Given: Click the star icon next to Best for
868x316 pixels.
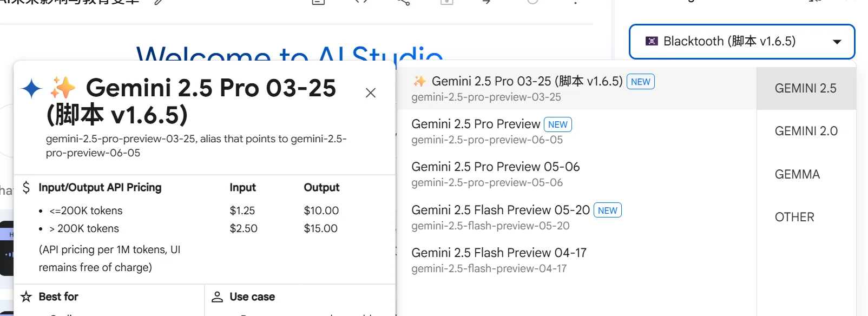Looking at the screenshot, I should pyautogui.click(x=26, y=297).
